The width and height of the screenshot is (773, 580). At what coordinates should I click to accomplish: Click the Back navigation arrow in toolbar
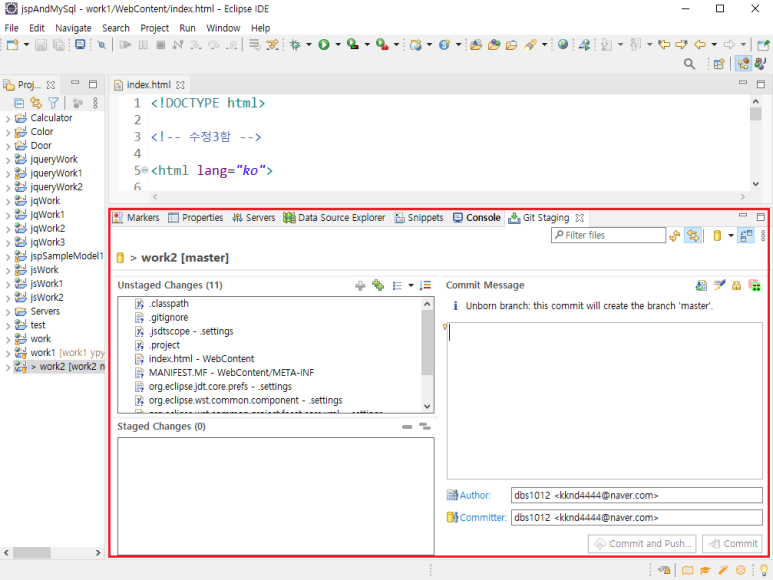[700, 45]
